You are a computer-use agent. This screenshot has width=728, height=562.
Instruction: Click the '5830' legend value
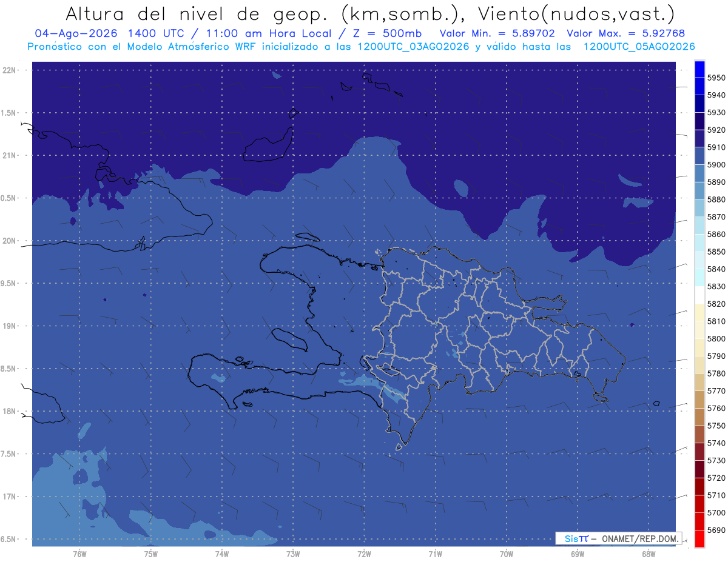[716, 287]
